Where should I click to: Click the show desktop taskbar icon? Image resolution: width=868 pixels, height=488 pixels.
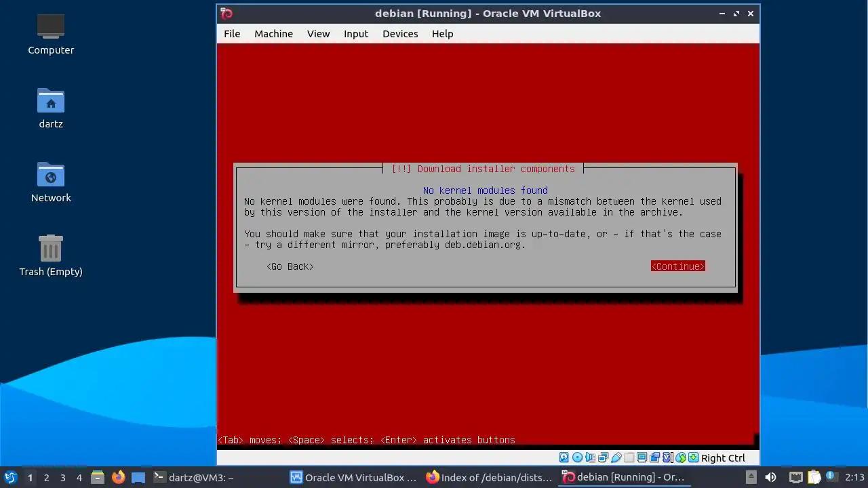(138, 477)
